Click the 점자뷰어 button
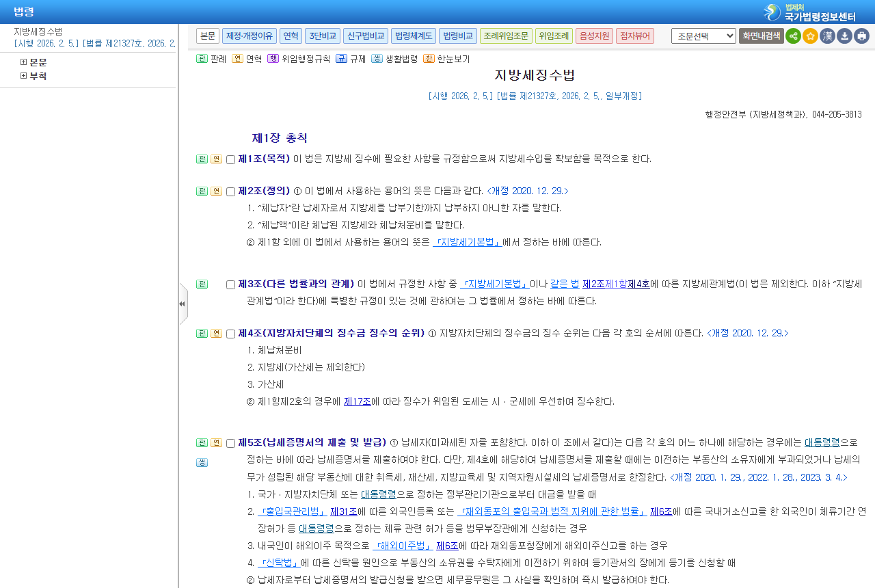 click(635, 36)
